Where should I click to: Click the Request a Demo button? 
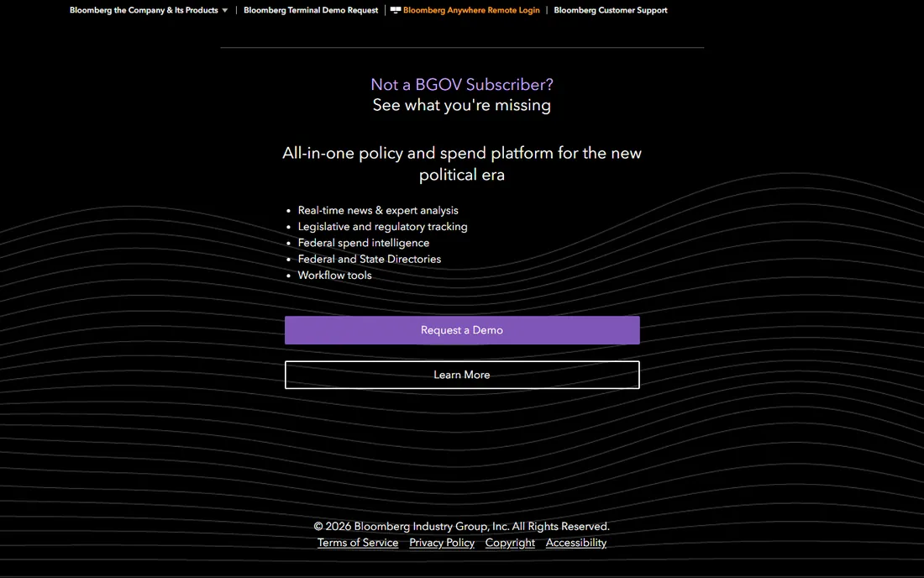(462, 330)
